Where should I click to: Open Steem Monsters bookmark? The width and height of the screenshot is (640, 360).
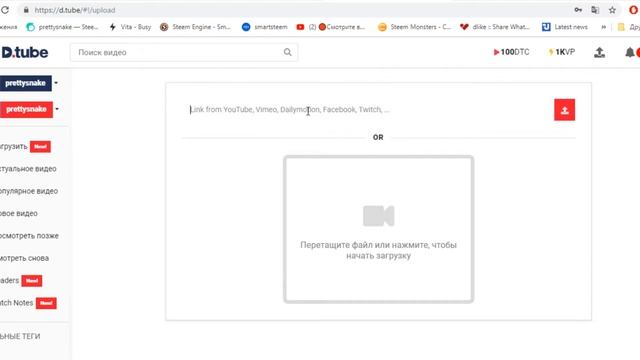(x=414, y=27)
